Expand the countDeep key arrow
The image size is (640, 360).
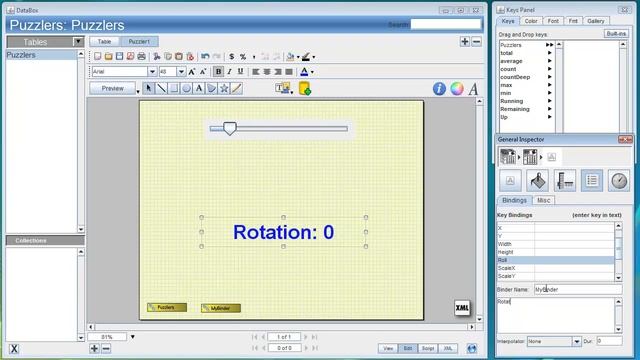pos(550,77)
